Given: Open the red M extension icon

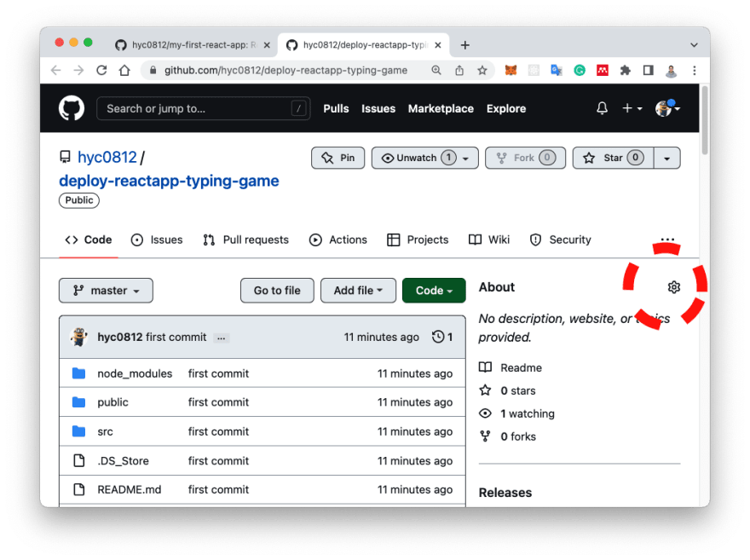Looking at the screenshot, I should point(603,70).
